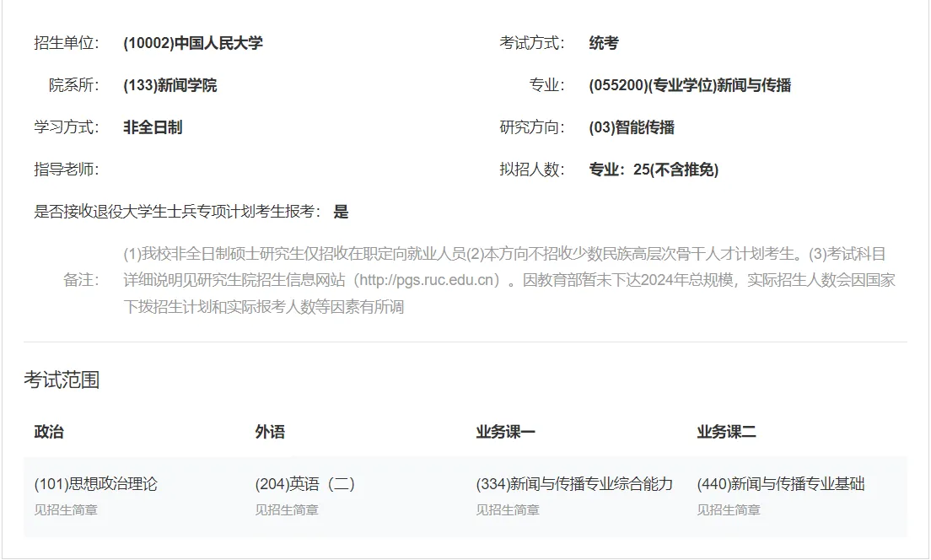
Task: Select the 统考 value
Action: pos(604,43)
